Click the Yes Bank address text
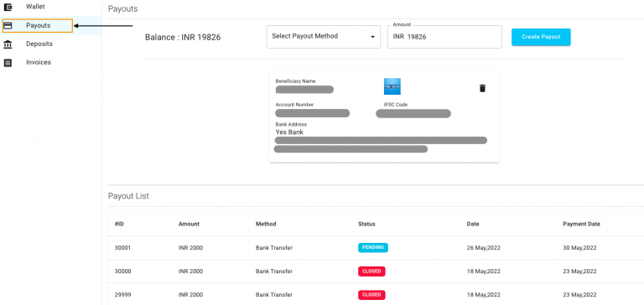Viewport: 644px width, 305px height. click(x=289, y=132)
